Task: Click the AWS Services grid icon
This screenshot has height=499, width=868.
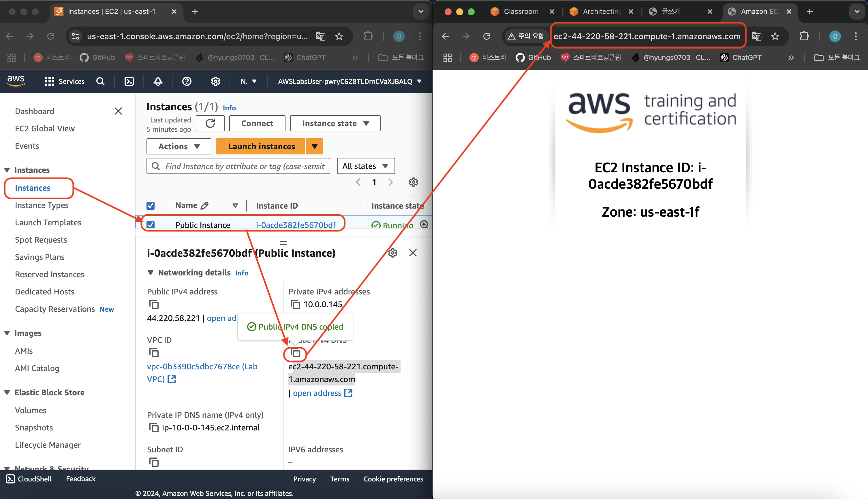Action: [49, 81]
